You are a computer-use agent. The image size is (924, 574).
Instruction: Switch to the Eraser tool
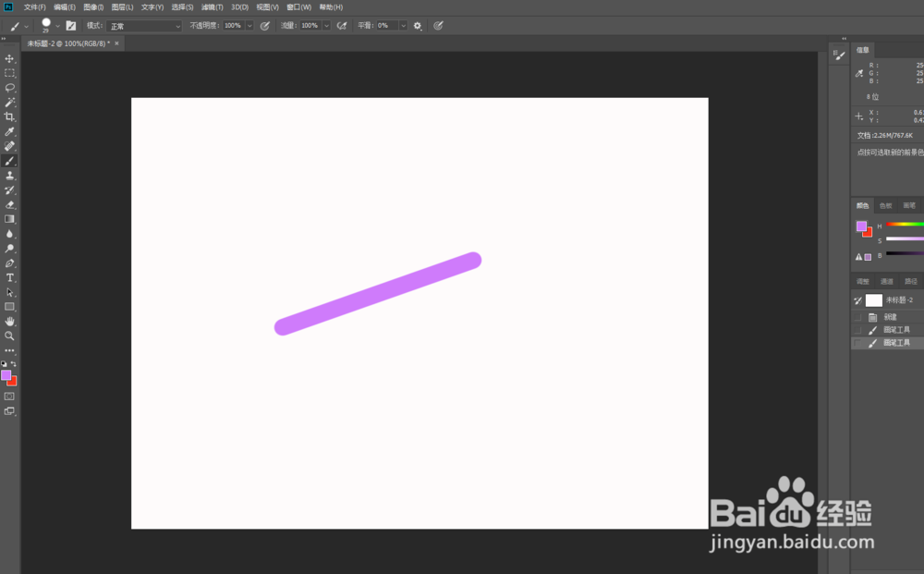point(10,203)
